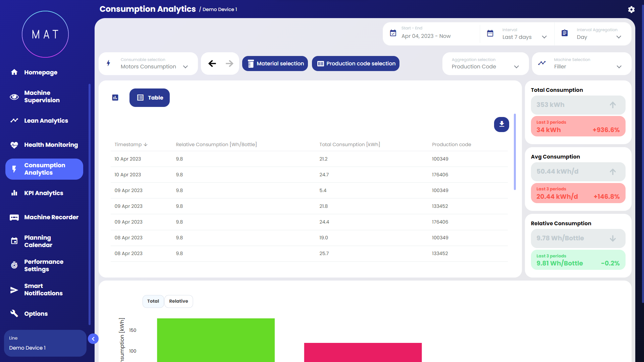This screenshot has width=644, height=362.
Task: Open KPI Analytics in the sidebar
Action: [44, 193]
